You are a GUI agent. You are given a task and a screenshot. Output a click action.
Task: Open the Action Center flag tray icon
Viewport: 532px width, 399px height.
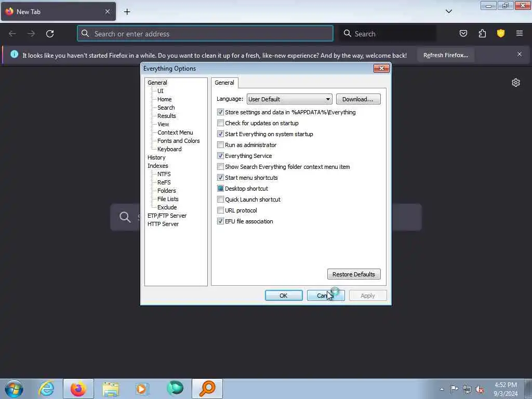tap(454, 389)
